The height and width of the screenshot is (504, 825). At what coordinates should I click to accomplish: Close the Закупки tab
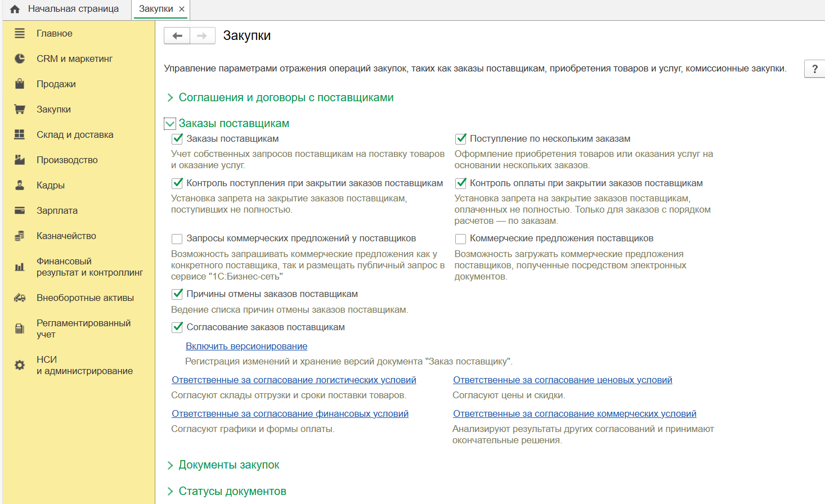(182, 9)
